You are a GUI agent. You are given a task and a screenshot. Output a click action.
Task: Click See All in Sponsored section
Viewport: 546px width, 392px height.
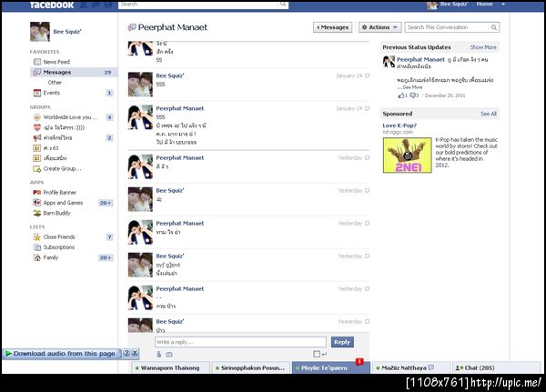click(489, 114)
